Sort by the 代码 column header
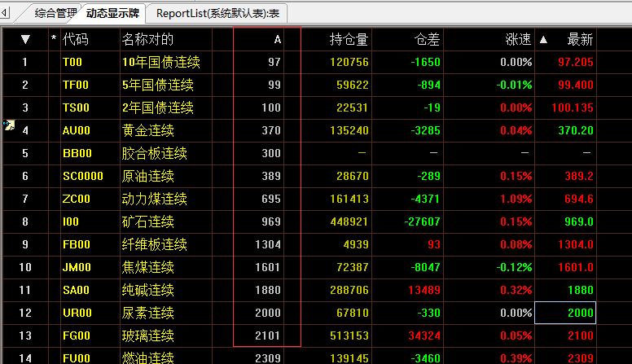The width and height of the screenshot is (632, 364). click(x=76, y=40)
